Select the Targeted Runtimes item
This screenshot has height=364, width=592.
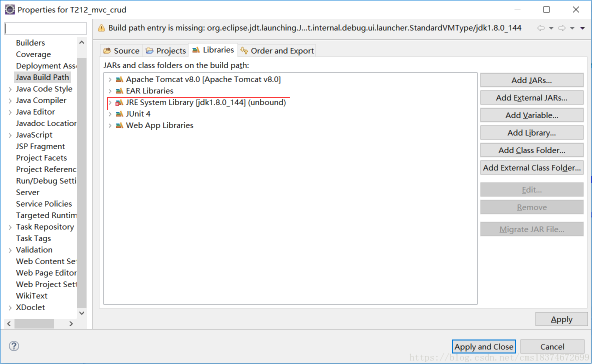pos(46,215)
